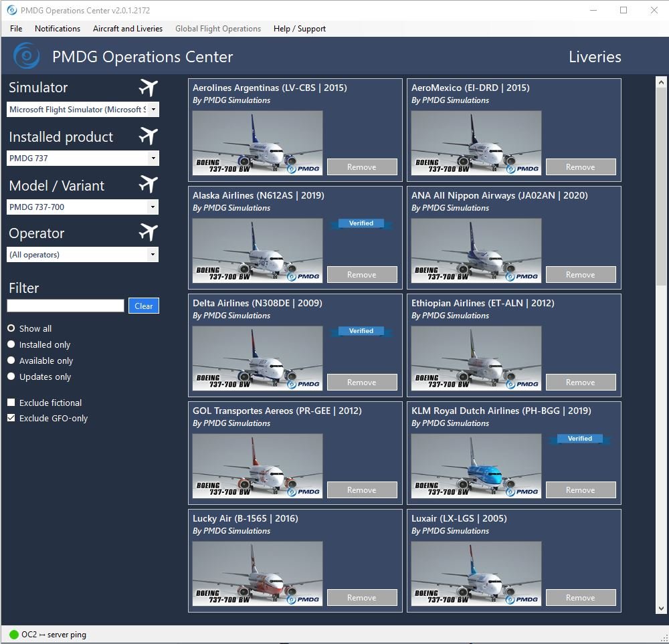Click the 'OC2 ↔ server ping' status text
Screen dimensions: 669x644
click(54, 635)
